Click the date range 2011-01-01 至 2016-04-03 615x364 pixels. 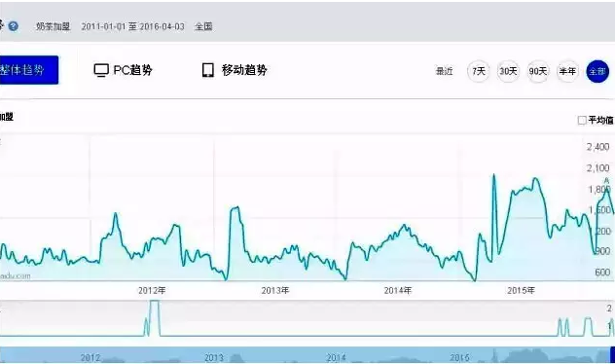132,26
